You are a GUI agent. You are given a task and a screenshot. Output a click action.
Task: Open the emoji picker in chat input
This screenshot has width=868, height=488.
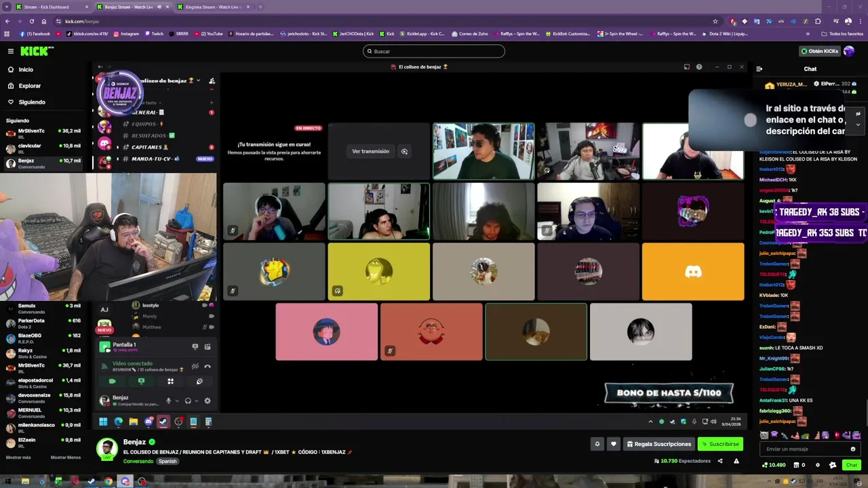coord(853,449)
